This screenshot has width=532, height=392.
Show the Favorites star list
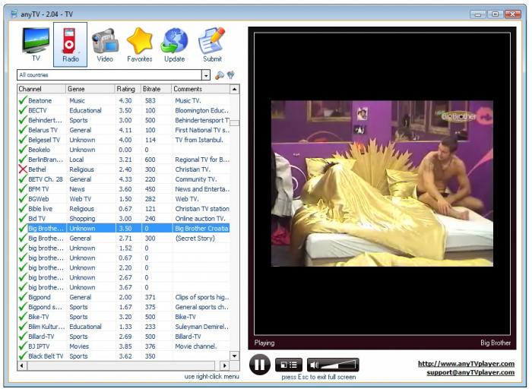[139, 44]
